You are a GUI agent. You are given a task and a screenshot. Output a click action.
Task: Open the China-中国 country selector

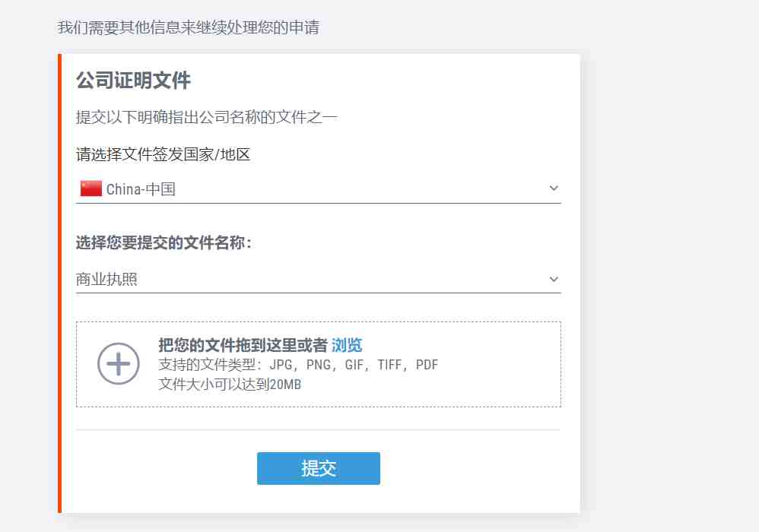coord(319,189)
